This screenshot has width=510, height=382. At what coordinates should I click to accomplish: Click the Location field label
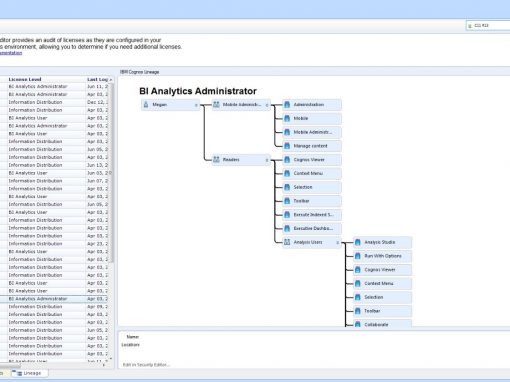pyautogui.click(x=130, y=345)
